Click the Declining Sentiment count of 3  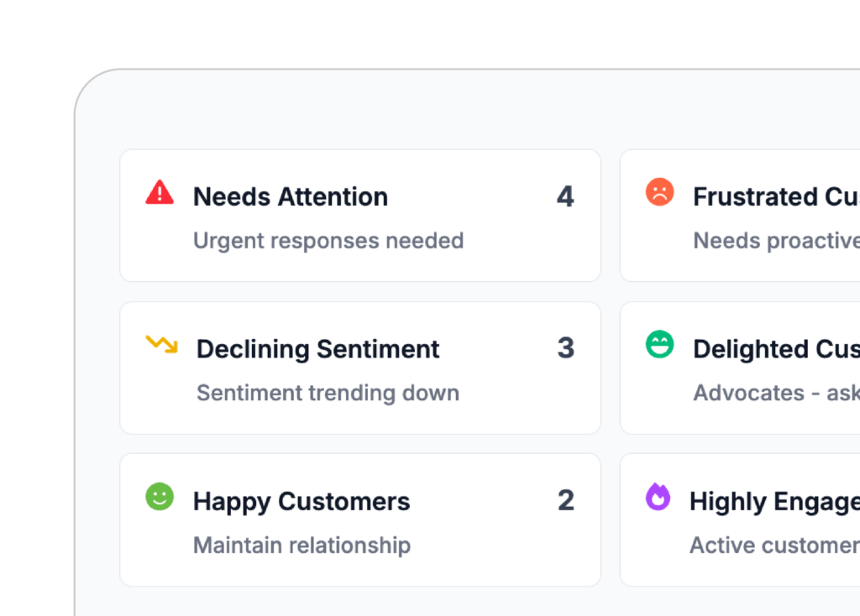point(565,348)
